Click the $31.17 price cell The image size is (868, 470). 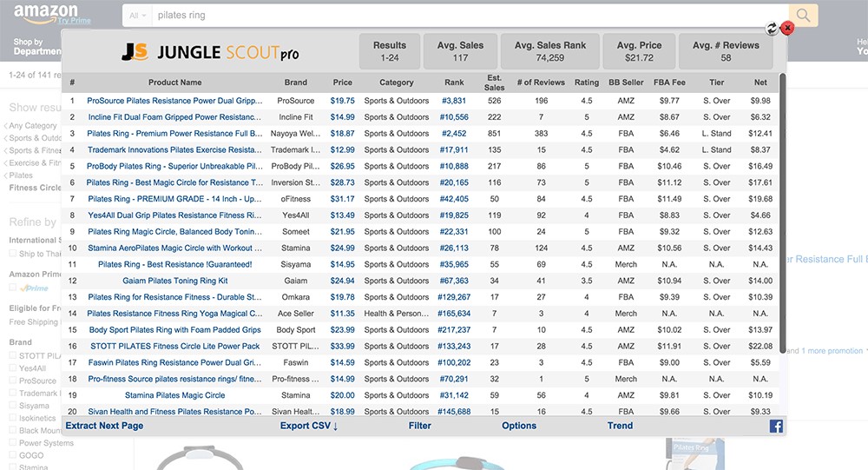[343, 199]
